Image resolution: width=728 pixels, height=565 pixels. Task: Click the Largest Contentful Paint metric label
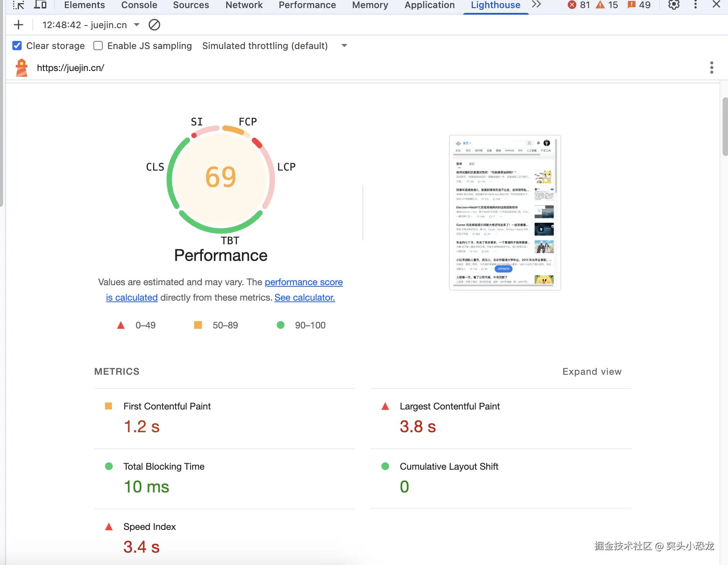tap(450, 406)
